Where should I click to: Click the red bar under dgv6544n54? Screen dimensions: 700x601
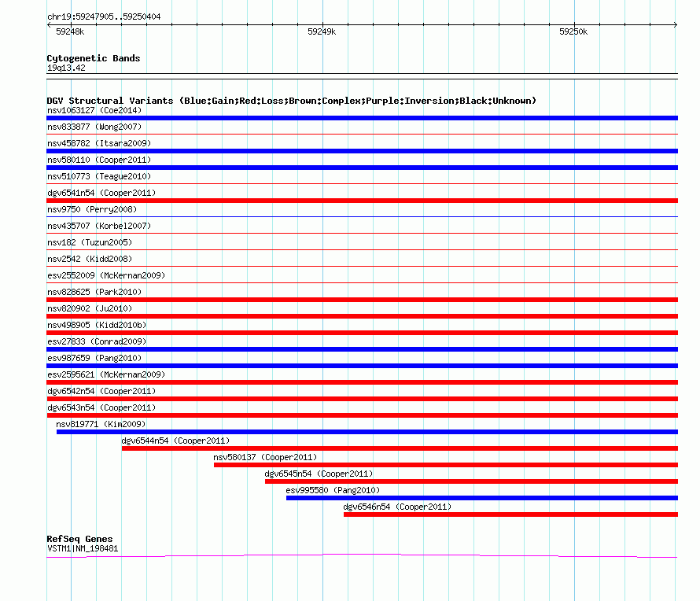pos(400,448)
